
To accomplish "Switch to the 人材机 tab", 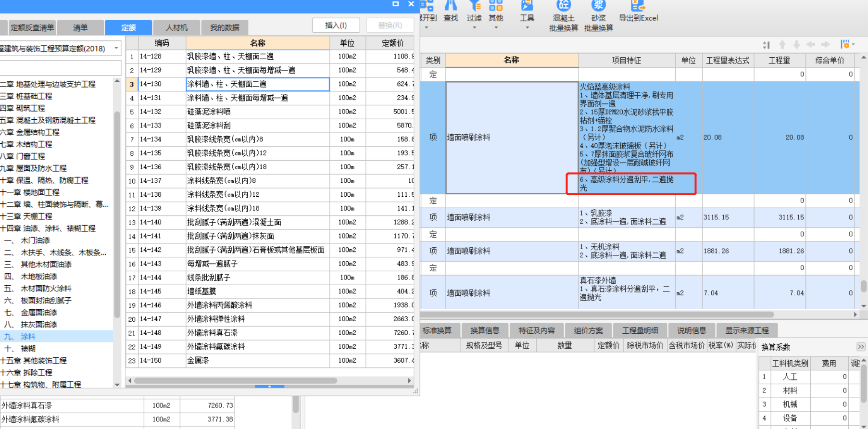I will [x=176, y=27].
